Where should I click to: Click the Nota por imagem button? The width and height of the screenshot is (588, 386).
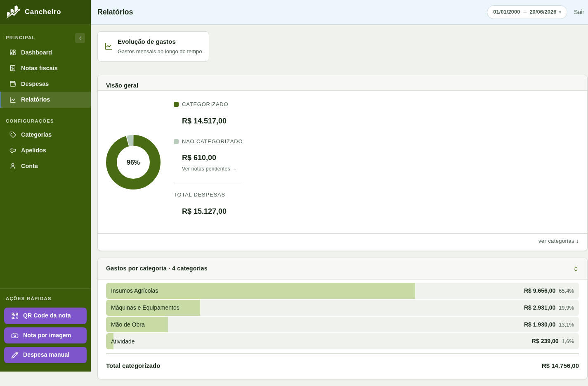pyautogui.click(x=45, y=336)
